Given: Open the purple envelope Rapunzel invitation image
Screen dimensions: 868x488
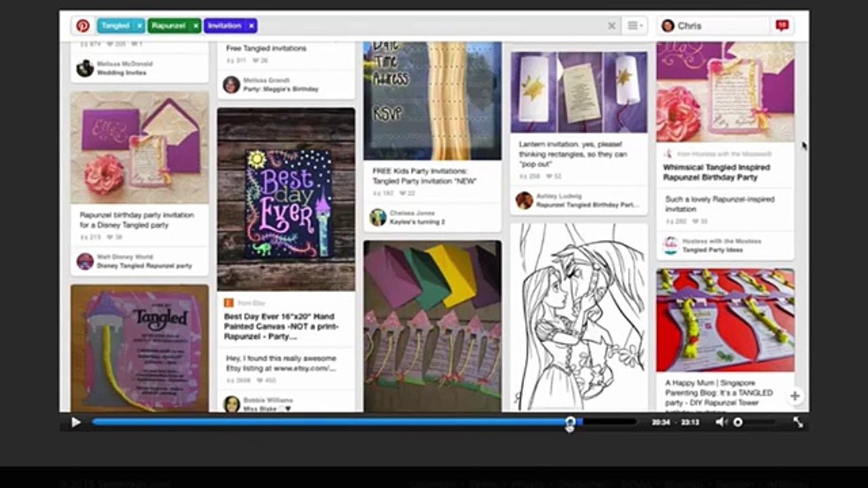Looking at the screenshot, I should (x=140, y=148).
